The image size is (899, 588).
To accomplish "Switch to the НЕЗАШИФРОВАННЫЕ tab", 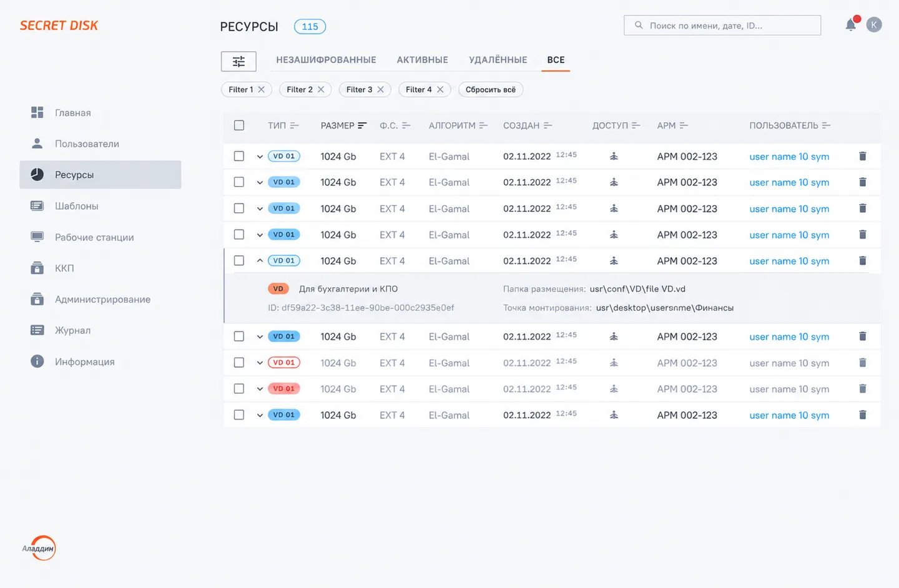I will click(326, 60).
